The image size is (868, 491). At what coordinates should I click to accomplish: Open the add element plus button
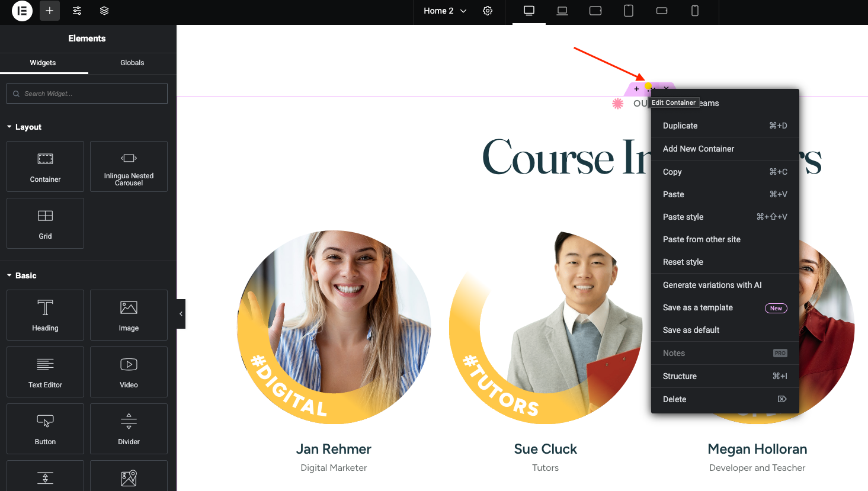pos(50,11)
